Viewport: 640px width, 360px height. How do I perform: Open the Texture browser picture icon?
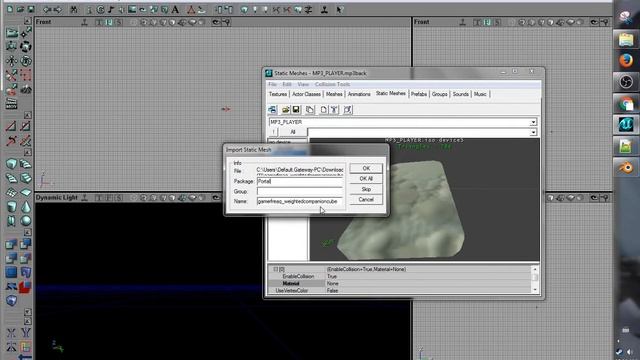[x=132, y=9]
